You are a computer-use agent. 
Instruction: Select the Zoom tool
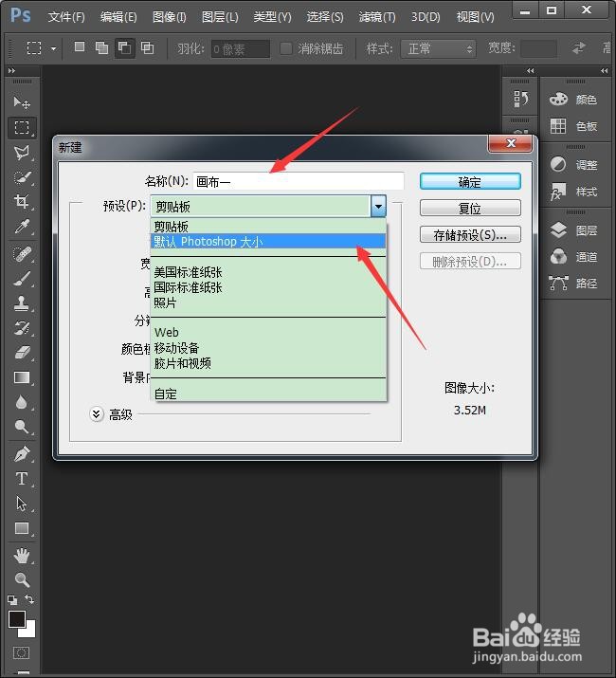(x=22, y=579)
